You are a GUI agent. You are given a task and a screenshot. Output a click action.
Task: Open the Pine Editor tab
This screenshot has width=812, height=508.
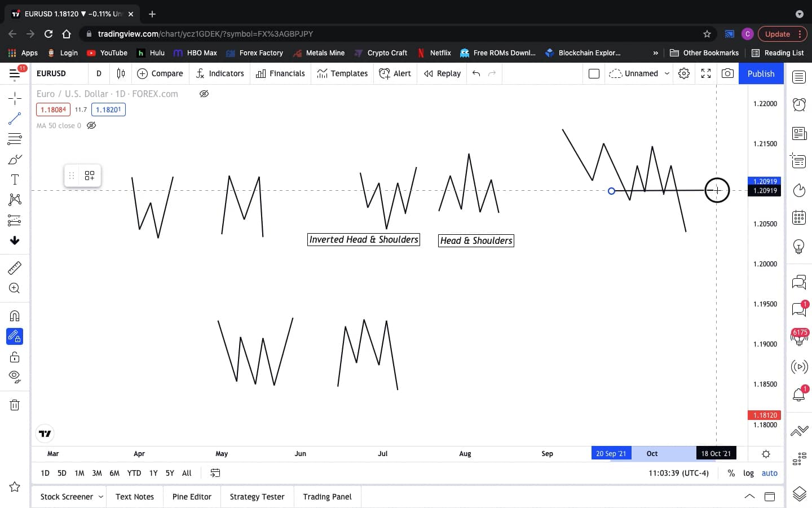[192, 497]
